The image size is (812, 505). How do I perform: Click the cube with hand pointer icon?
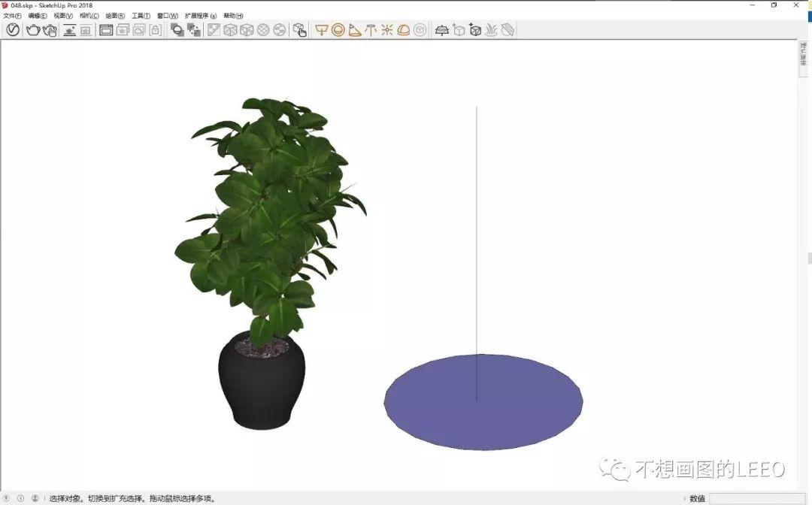(300, 30)
